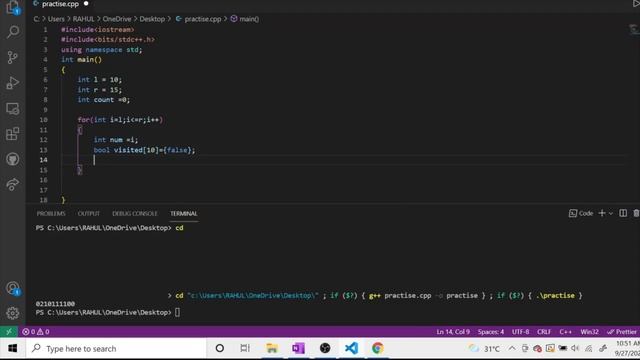
Task: Open the Explorer view in activity bar
Action: (13, 7)
